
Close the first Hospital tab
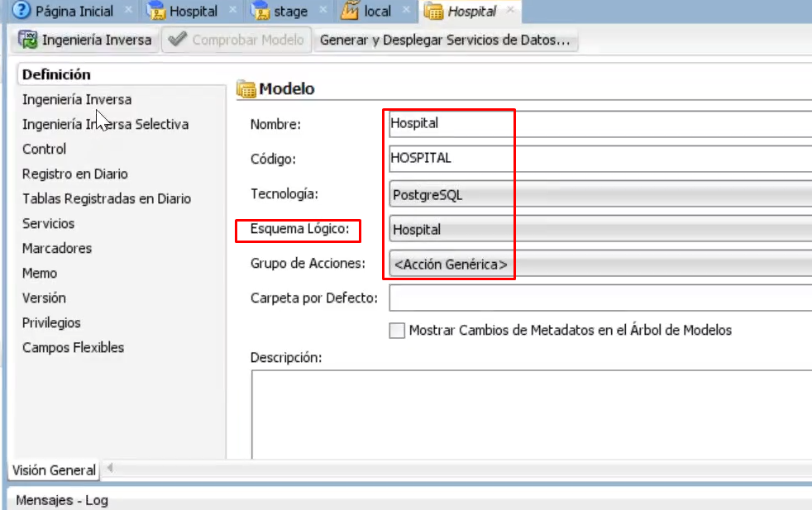pyautogui.click(x=232, y=9)
